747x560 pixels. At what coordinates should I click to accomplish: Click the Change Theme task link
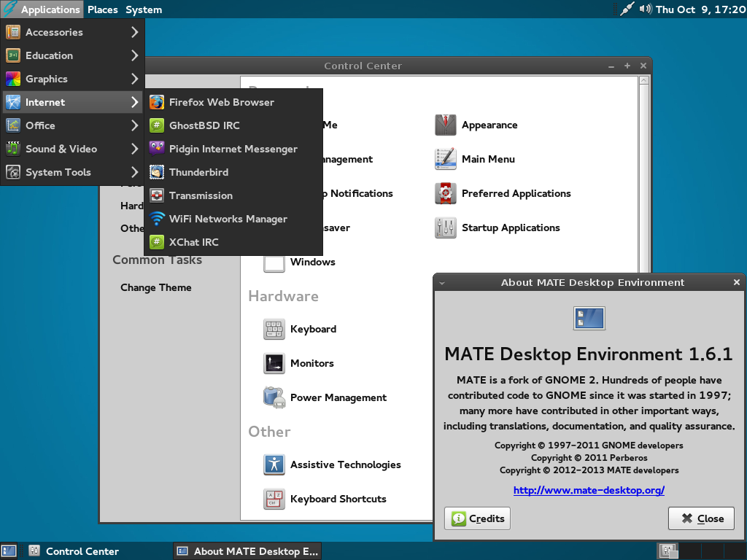coord(156,287)
